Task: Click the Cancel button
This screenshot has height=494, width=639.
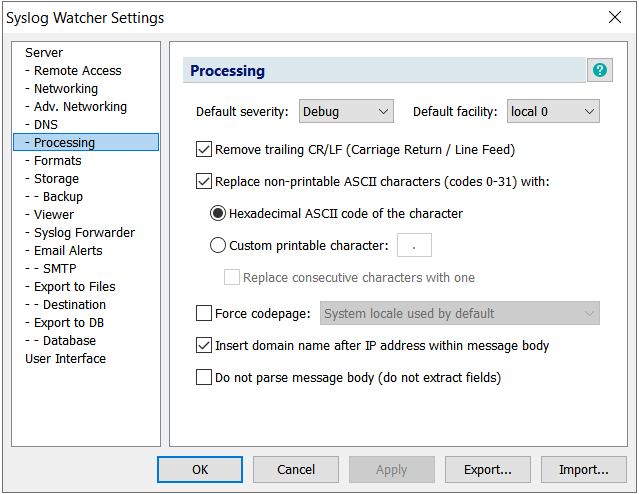Action: coord(296,470)
